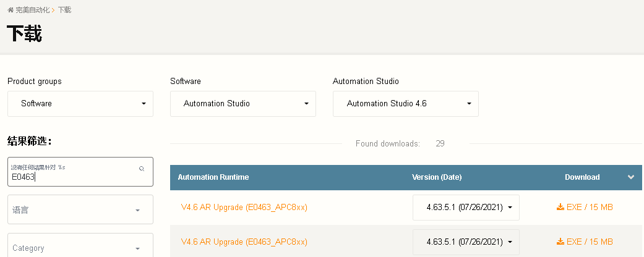The image size is (644, 257).
Task: Open the Product groups dropdown showing Software
Action: (80, 104)
